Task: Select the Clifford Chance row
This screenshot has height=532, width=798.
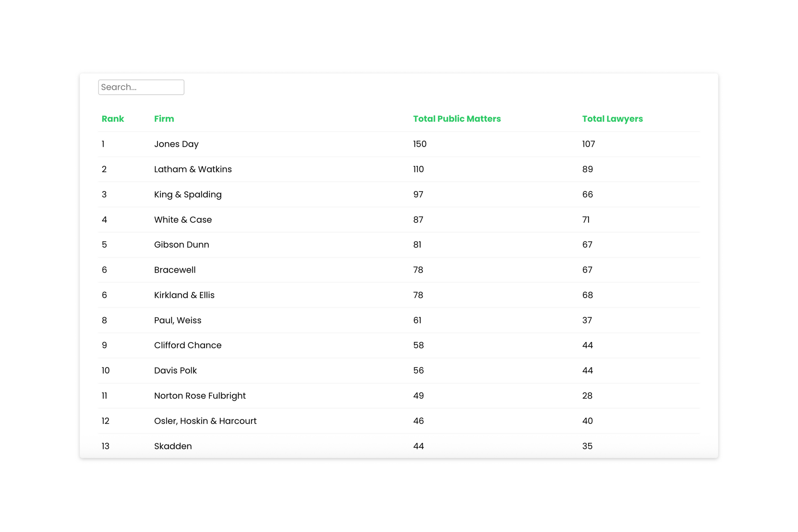Action: pos(187,345)
